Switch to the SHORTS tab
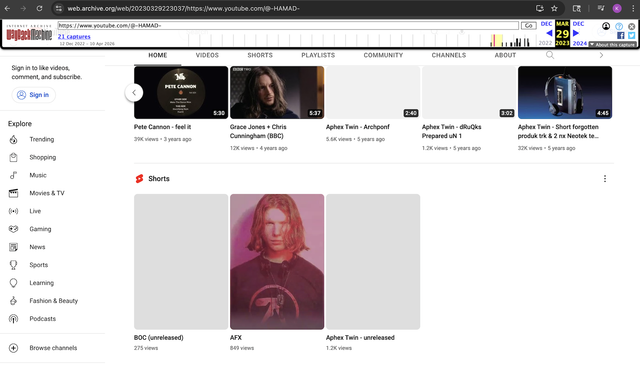 (x=260, y=55)
